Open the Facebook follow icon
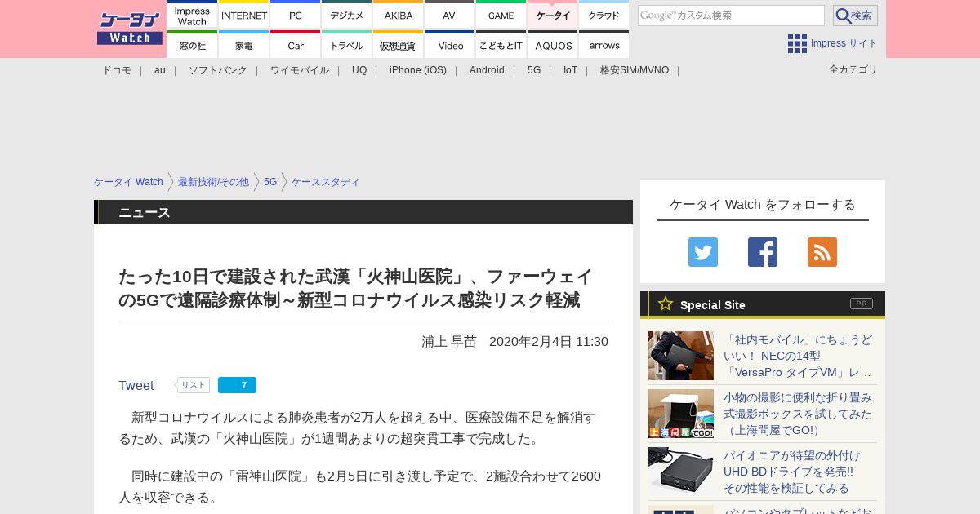The height and width of the screenshot is (514, 980). 763,252
